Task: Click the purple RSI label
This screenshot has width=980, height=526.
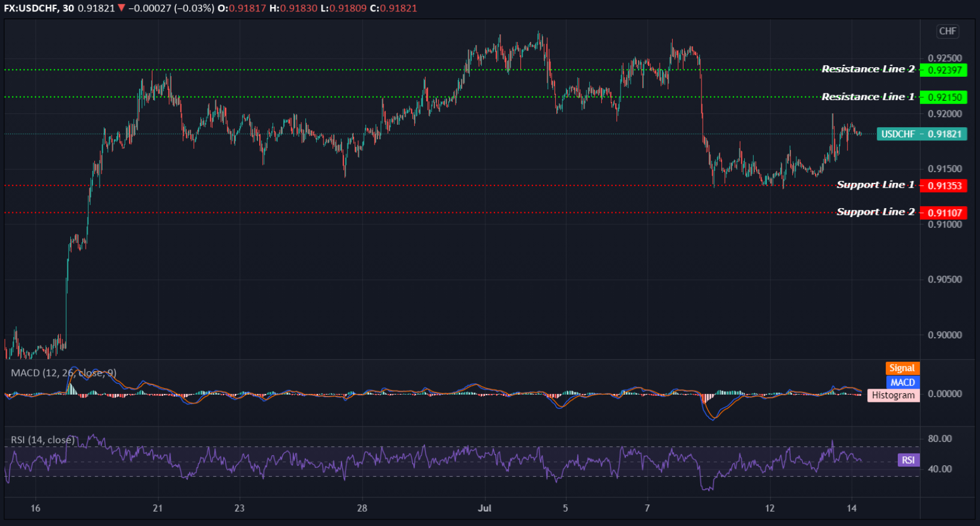Action: (908, 460)
